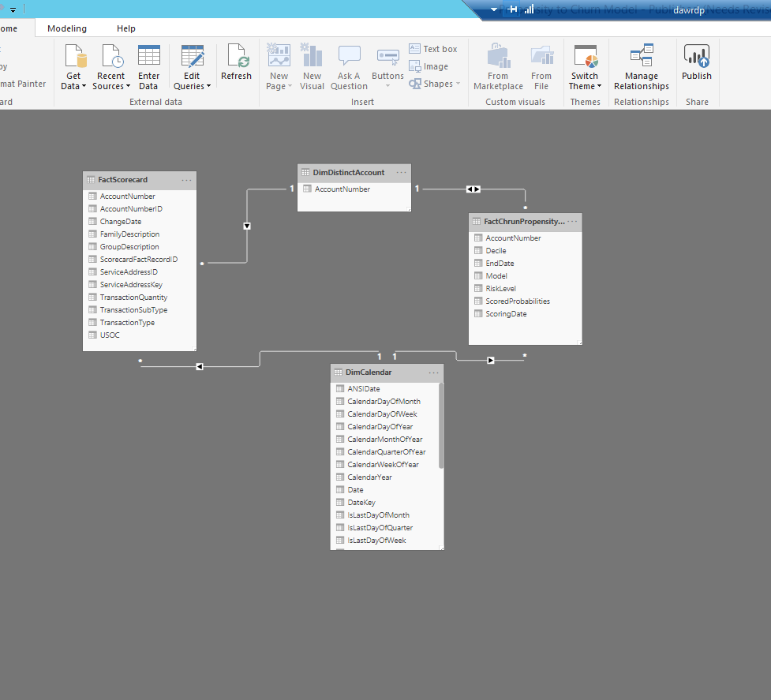Insert a New Visual
Image resolution: width=771 pixels, height=700 pixels.
312,67
